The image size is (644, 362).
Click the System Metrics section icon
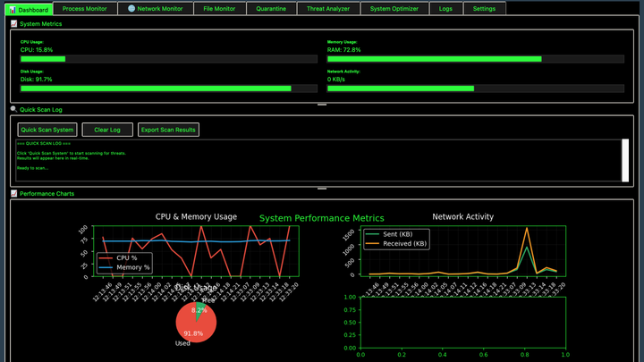click(x=13, y=23)
